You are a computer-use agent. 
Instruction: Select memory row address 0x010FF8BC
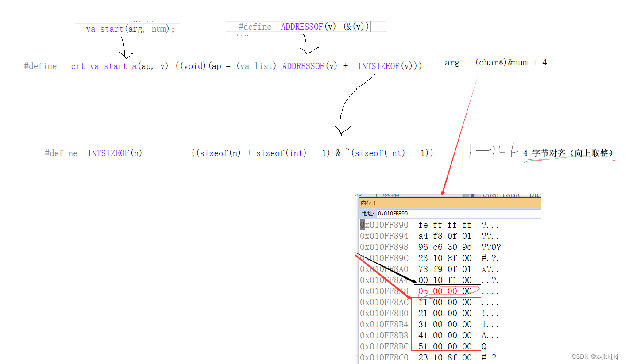(384, 347)
